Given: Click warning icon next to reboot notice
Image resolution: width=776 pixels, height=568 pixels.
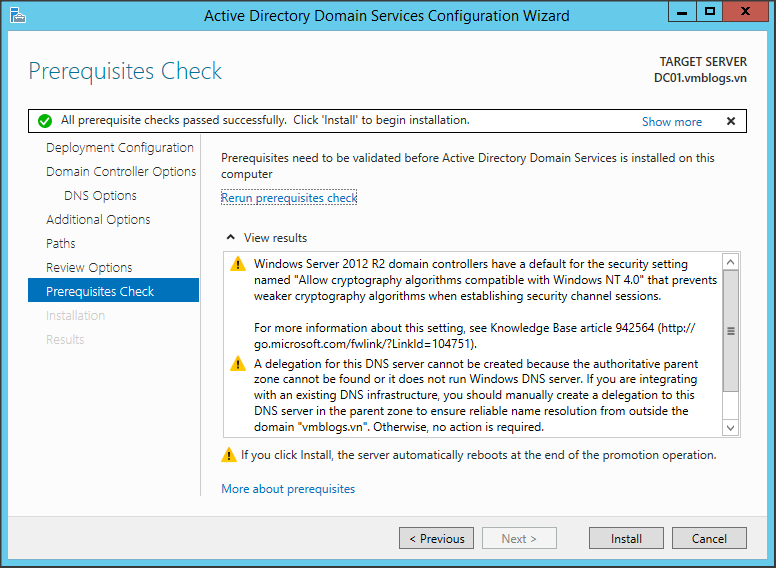Looking at the screenshot, I should click(229, 455).
